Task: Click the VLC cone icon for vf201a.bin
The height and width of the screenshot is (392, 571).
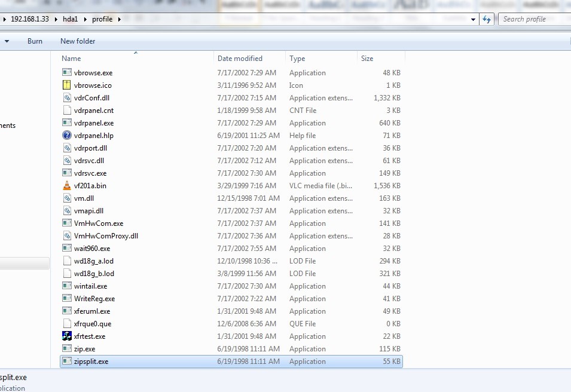Action: 66,186
